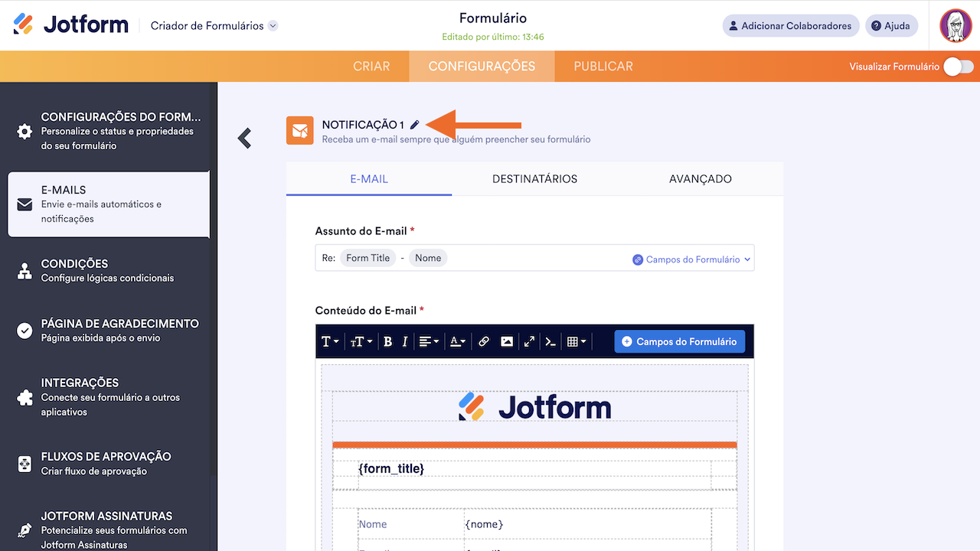Image resolution: width=980 pixels, height=551 pixels.
Task: Click the {nome} value cell
Action: pyautogui.click(x=484, y=524)
